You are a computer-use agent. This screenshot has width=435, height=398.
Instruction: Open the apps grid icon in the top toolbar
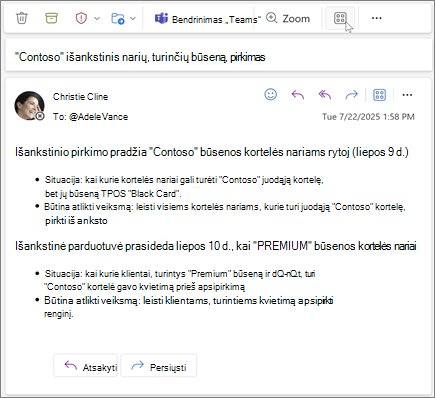tap(340, 18)
